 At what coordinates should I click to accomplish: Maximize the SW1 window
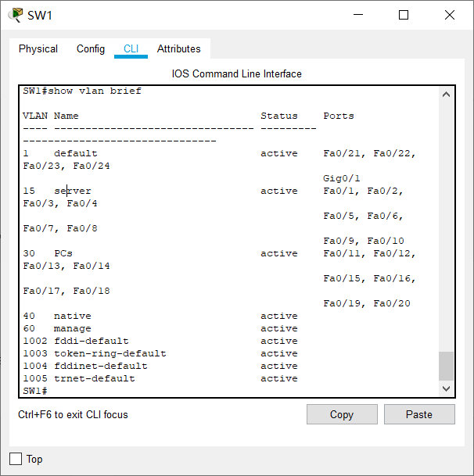tap(403, 15)
